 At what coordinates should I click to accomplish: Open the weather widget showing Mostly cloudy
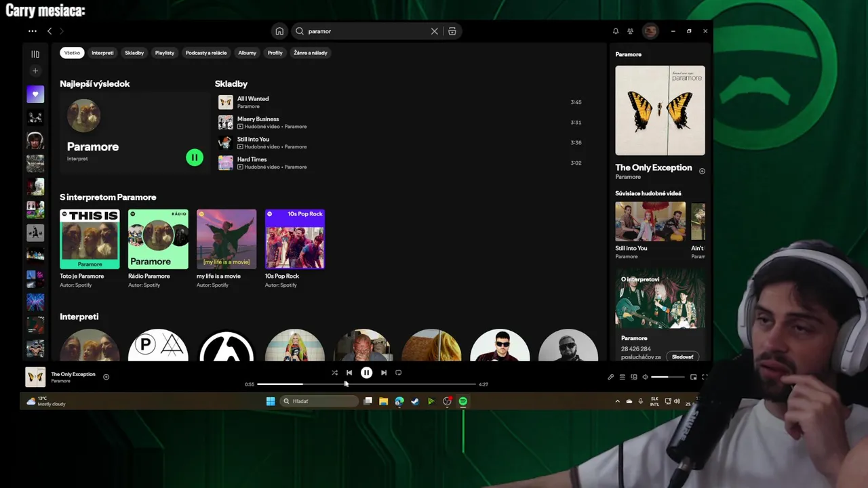click(x=45, y=401)
